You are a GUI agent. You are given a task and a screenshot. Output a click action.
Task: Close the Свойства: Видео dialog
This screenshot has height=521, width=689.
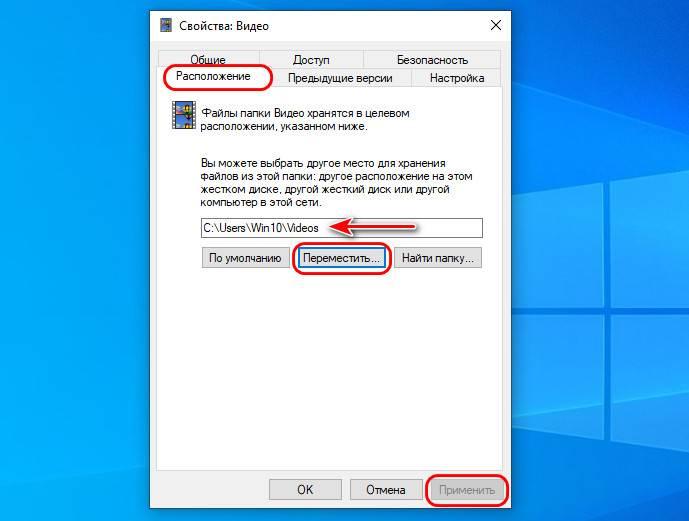(x=496, y=25)
